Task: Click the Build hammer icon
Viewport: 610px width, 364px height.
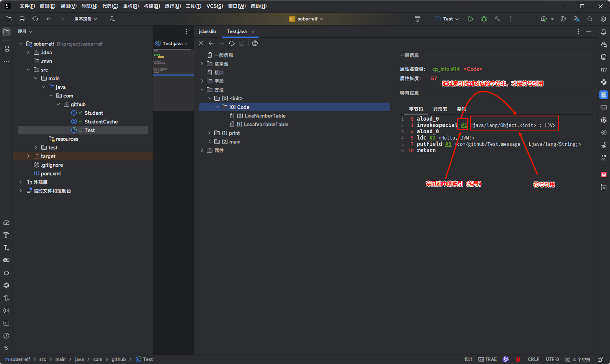Action: coord(498,19)
